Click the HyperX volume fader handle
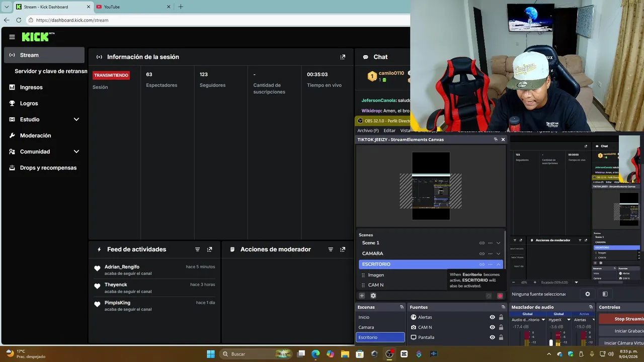Image resolution: width=644 pixels, height=362 pixels. click(x=551, y=343)
